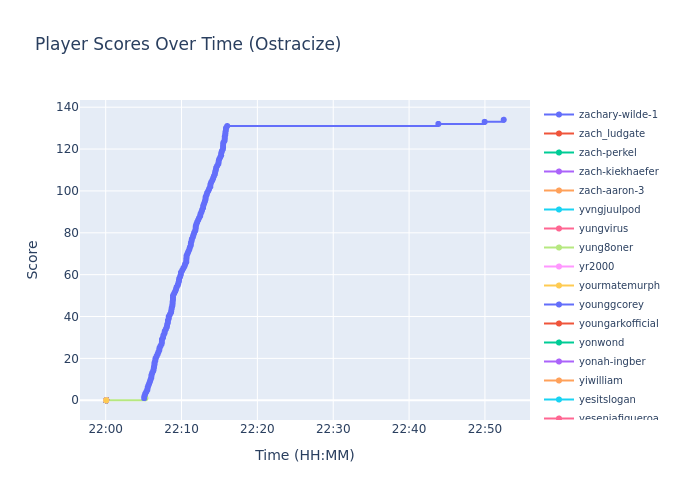Select youngarkofficial legend label
The height and width of the screenshot is (500, 700).
[x=618, y=324]
